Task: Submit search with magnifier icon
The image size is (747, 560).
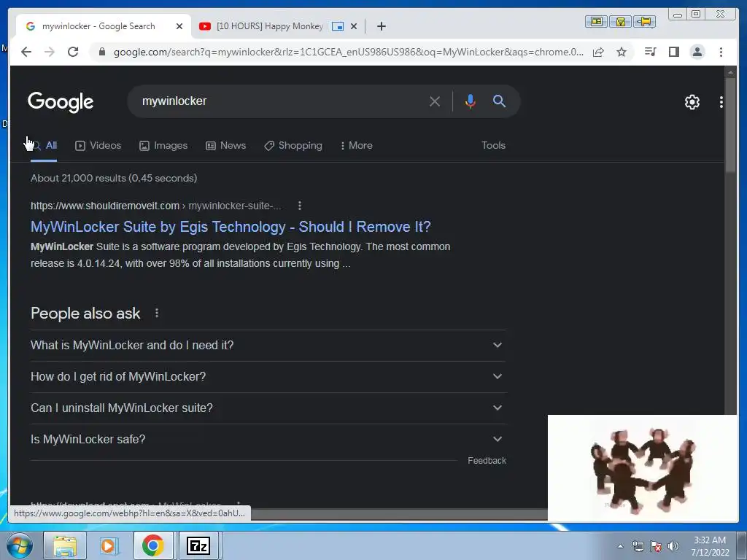Action: click(x=499, y=101)
